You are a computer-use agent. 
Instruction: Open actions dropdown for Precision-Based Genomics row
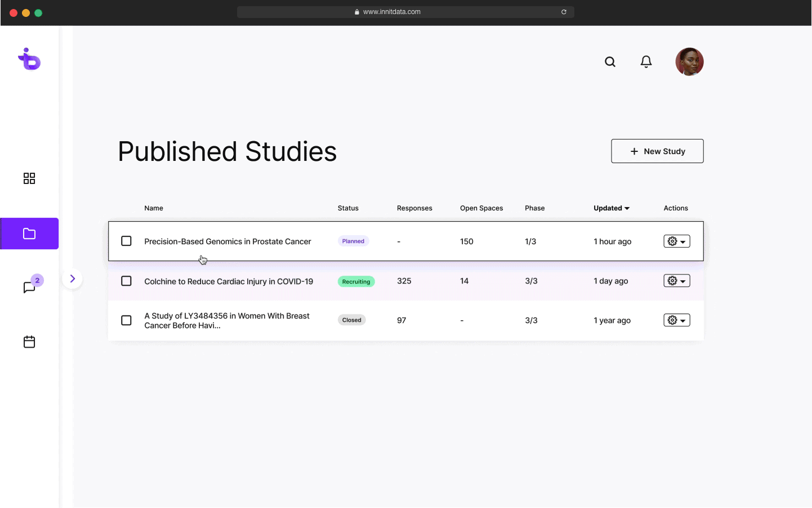676,241
